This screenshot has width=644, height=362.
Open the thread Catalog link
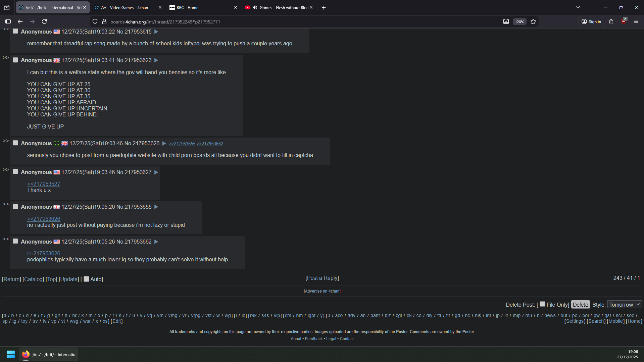click(33, 279)
